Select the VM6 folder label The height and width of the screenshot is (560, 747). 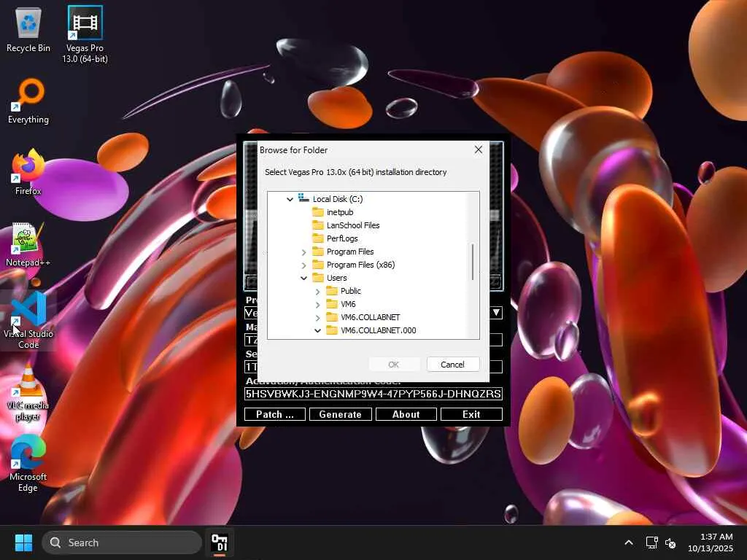tap(348, 304)
